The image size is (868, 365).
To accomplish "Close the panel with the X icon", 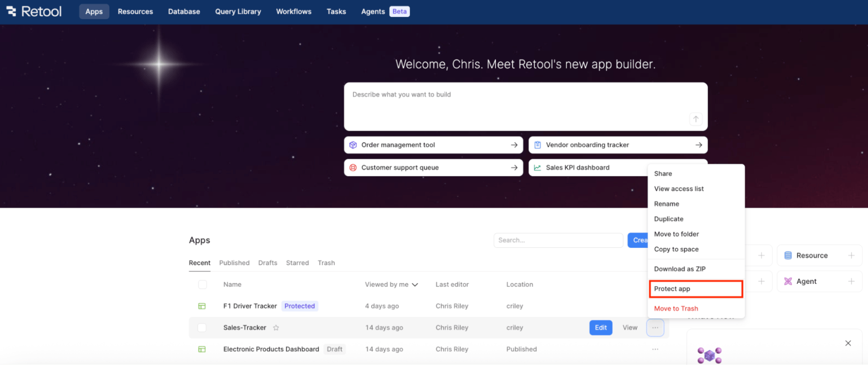I will (848, 343).
